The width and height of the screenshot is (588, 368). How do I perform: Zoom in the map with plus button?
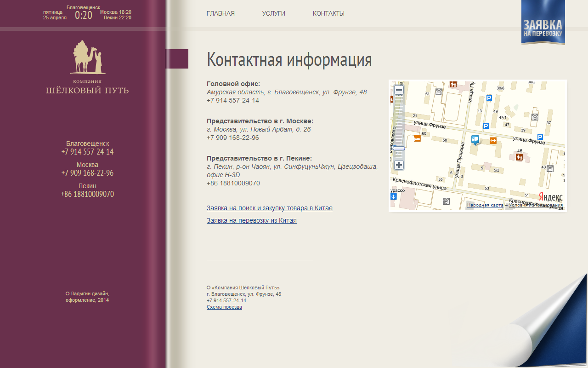[399, 165]
